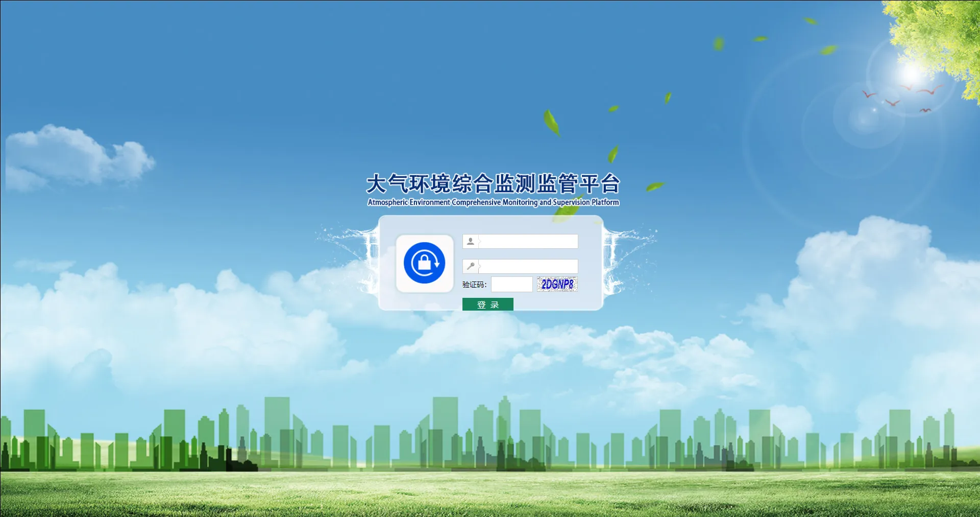980x517 pixels.
Task: Focus the password input field
Action: coord(528,266)
